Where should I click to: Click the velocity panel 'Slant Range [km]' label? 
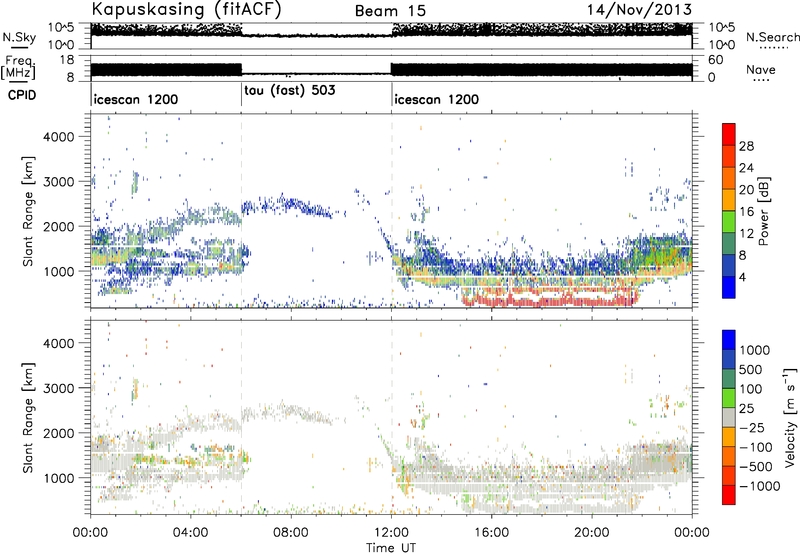tap(28, 417)
